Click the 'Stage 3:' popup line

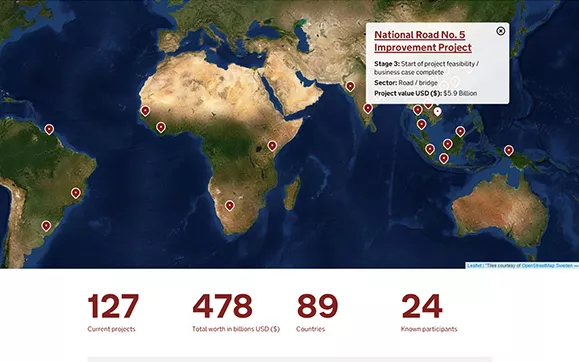point(426,68)
